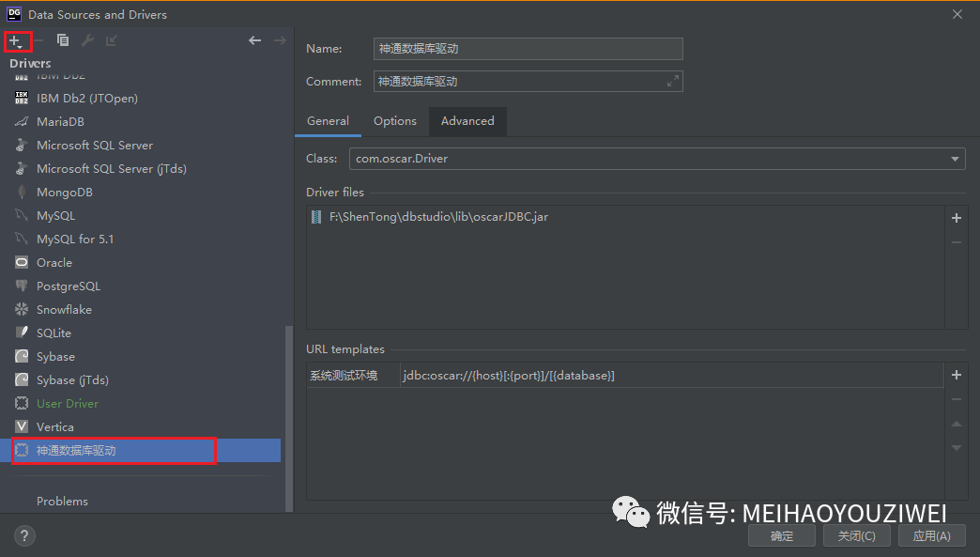Open help with question mark button

tap(24, 535)
